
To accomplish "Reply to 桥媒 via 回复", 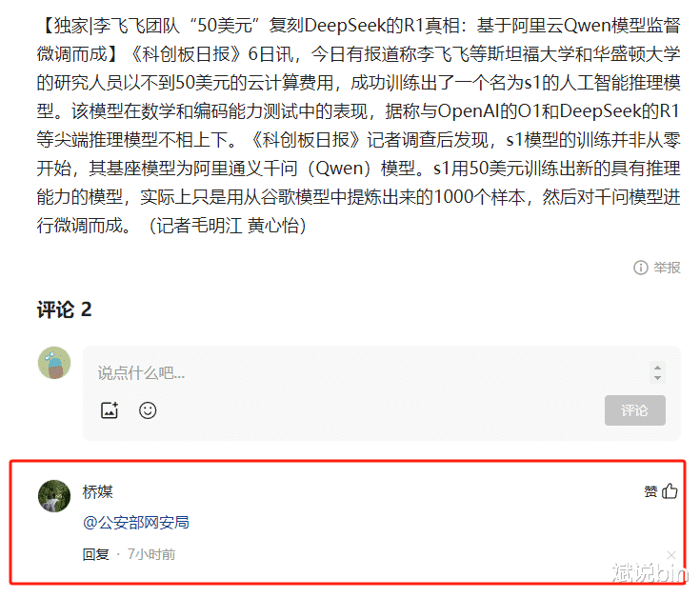I will point(96,554).
